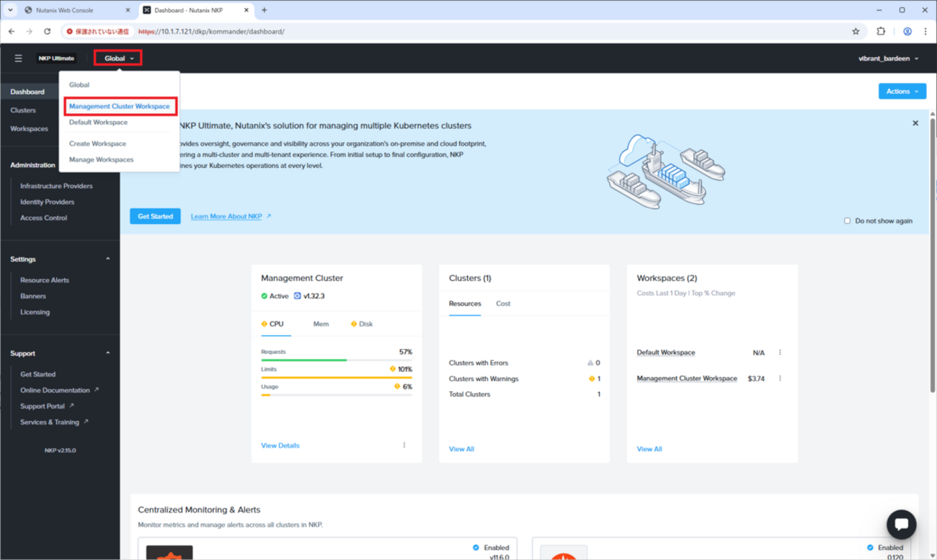Select Default Workspace from the menu
This screenshot has width=937, height=560.
coord(98,123)
